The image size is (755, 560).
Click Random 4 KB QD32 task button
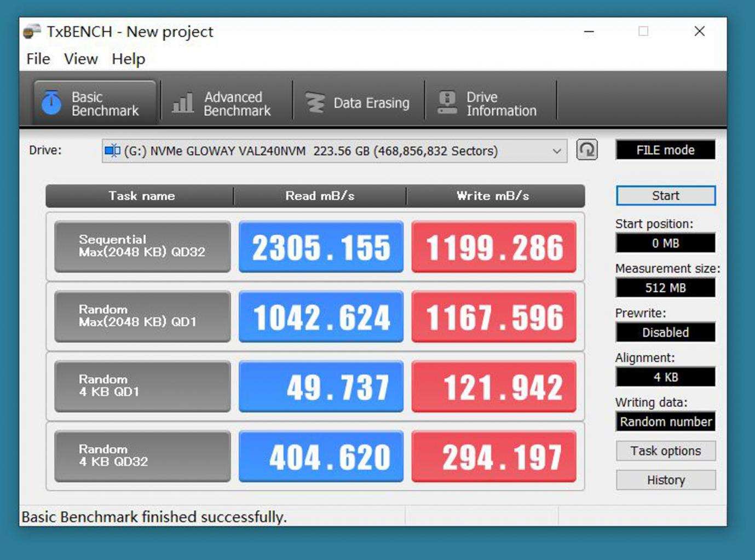(142, 456)
